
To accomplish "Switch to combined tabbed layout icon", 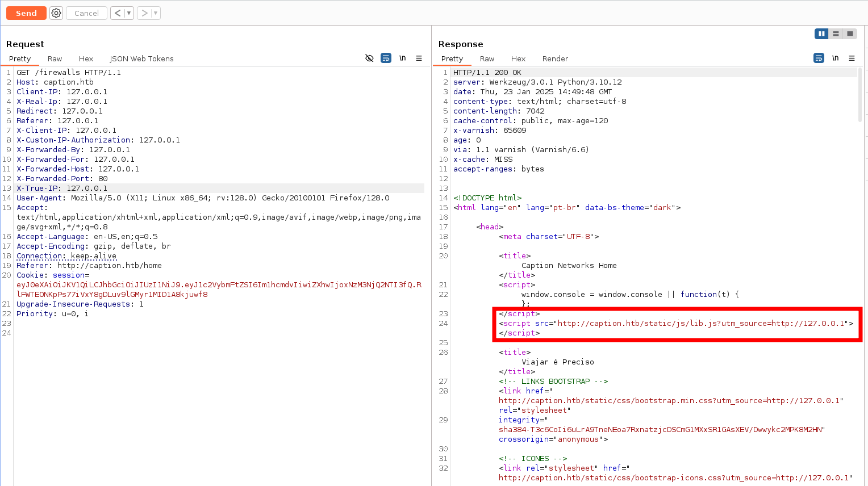I will pyautogui.click(x=850, y=34).
